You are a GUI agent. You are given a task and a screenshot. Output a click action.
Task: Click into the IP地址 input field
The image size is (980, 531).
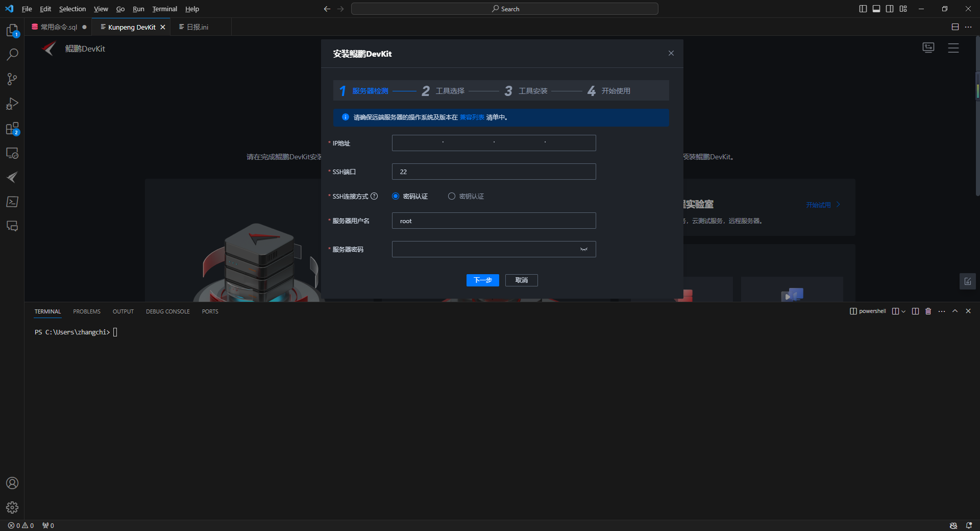click(x=494, y=143)
